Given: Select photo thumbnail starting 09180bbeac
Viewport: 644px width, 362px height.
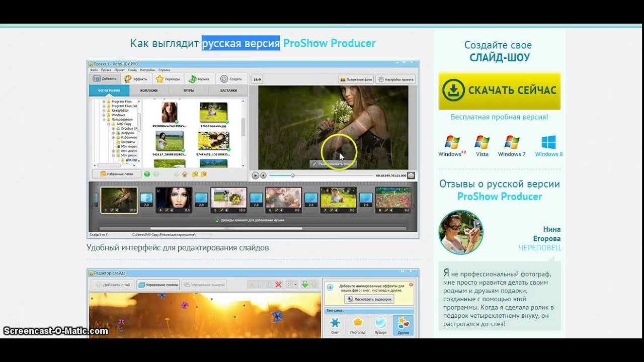Looking at the screenshot, I should click(x=170, y=113).
